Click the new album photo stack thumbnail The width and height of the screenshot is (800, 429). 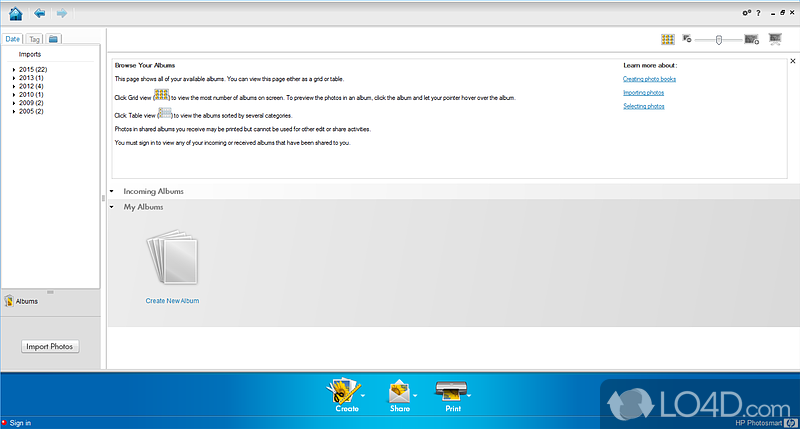[x=172, y=257]
